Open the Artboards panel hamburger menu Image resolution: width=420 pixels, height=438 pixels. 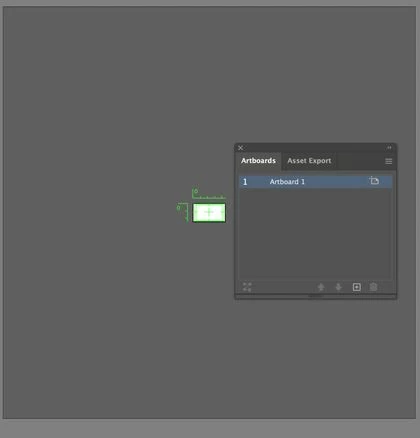(389, 161)
